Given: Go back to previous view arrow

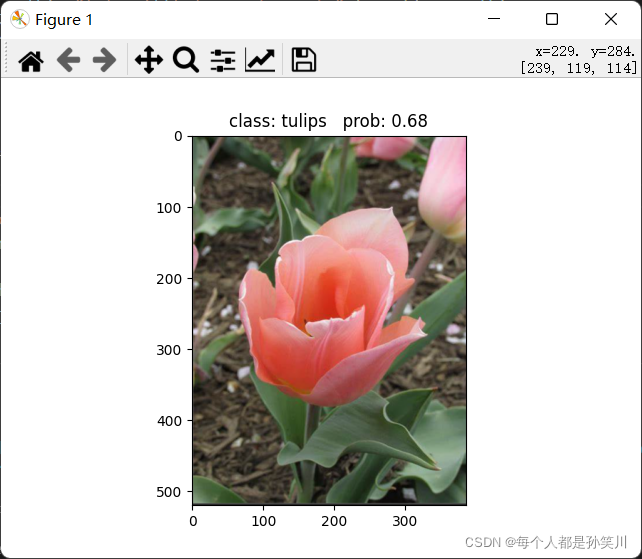Looking at the screenshot, I should point(68,60).
